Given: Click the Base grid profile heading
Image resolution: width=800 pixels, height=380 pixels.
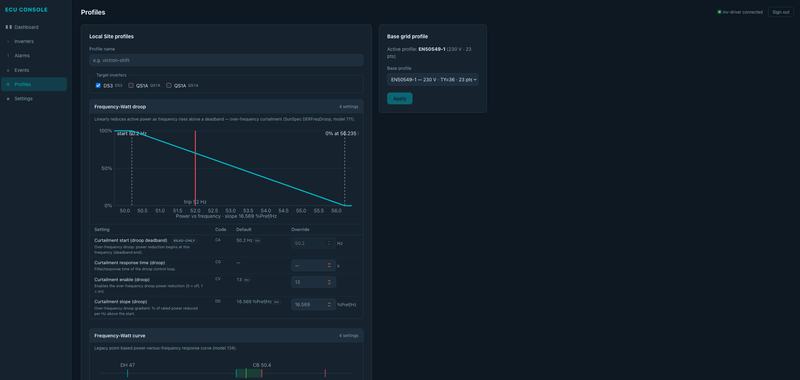Looking at the screenshot, I should pos(407,37).
